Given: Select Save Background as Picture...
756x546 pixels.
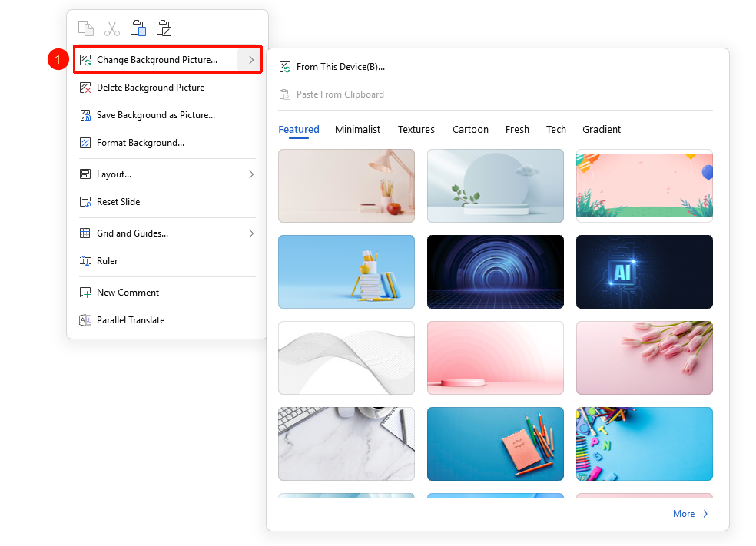Looking at the screenshot, I should click(x=156, y=115).
